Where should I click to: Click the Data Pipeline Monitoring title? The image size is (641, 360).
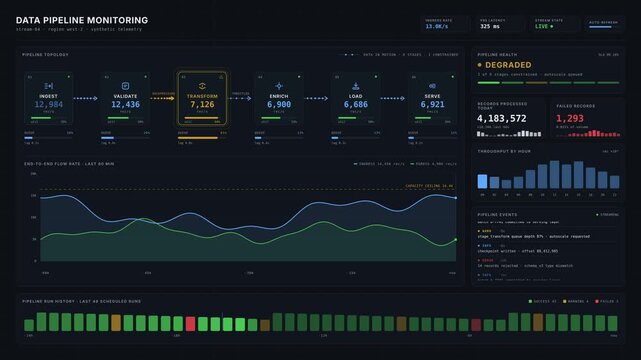coord(82,20)
